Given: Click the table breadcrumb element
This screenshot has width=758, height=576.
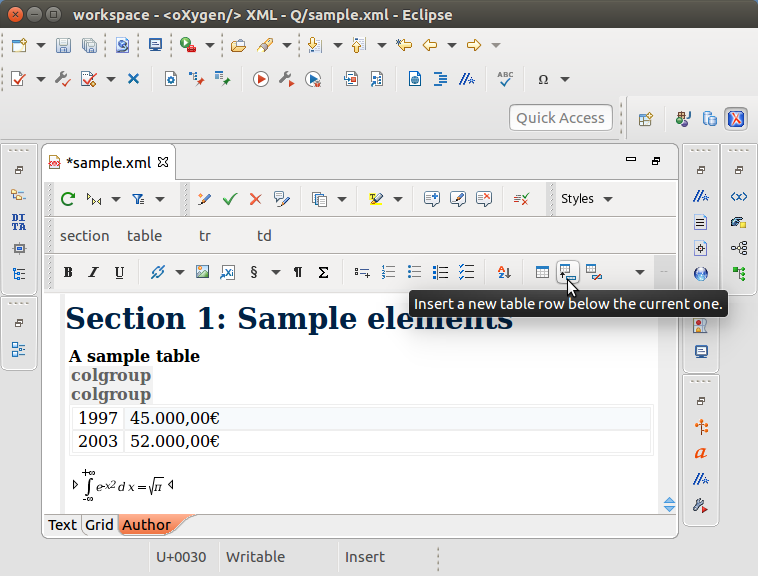Looking at the screenshot, I should (x=145, y=236).
